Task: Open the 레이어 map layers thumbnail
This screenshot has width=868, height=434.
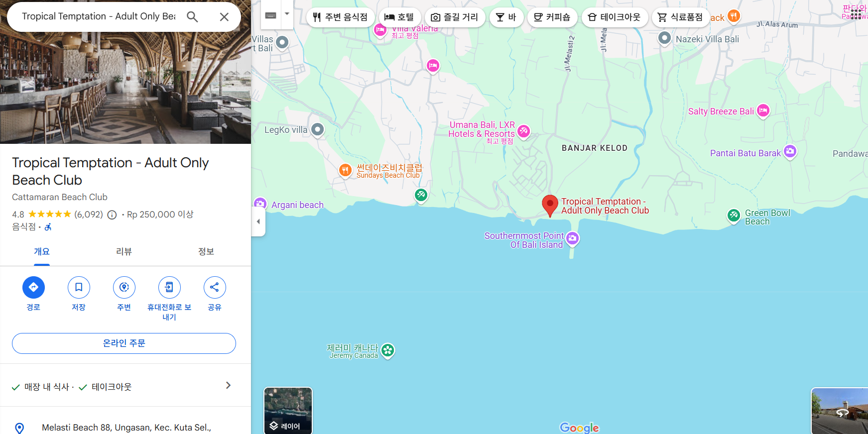Action: click(288, 411)
